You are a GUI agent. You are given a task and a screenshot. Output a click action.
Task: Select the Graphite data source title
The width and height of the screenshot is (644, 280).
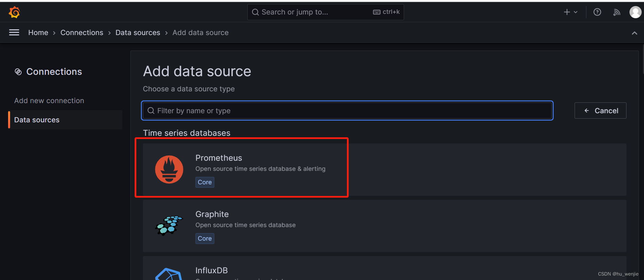pos(212,214)
